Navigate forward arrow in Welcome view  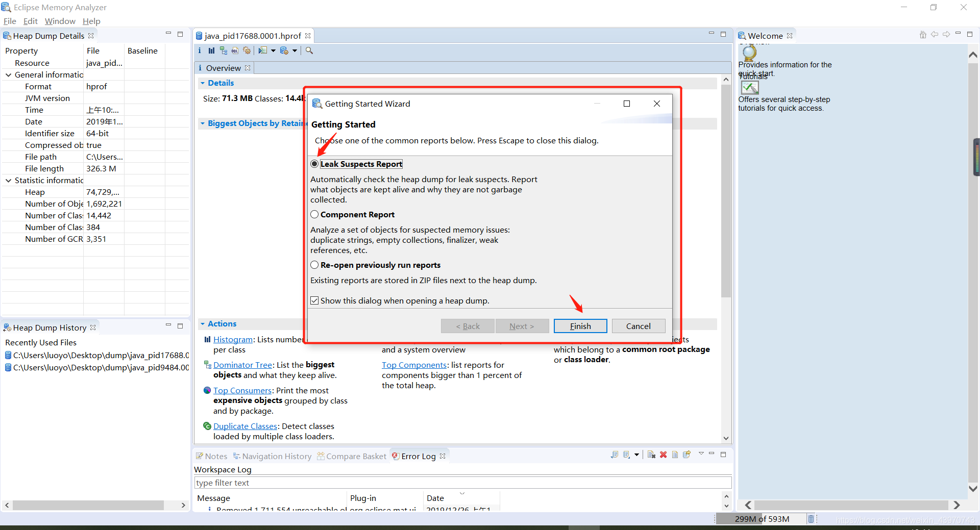coord(946,34)
